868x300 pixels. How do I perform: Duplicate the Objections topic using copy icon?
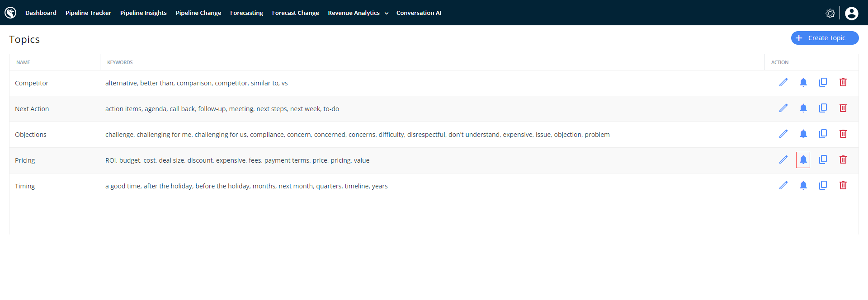(x=823, y=134)
